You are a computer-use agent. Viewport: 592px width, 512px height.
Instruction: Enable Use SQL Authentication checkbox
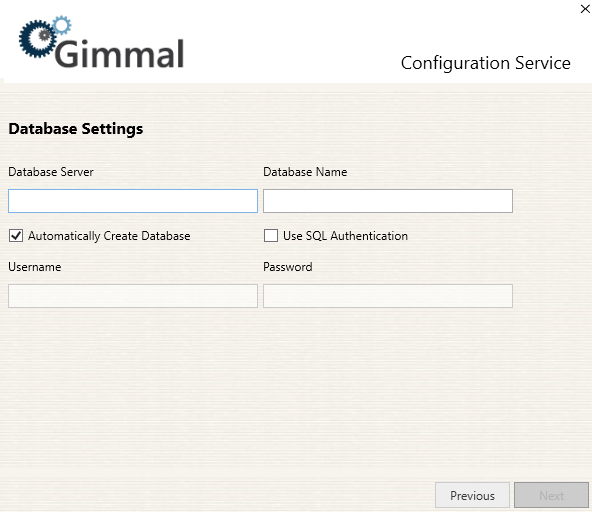(x=271, y=236)
